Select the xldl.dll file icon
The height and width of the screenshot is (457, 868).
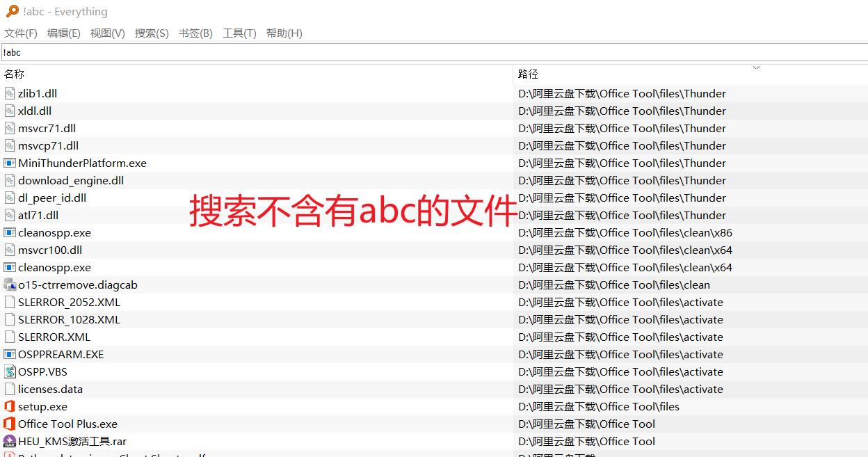point(10,111)
